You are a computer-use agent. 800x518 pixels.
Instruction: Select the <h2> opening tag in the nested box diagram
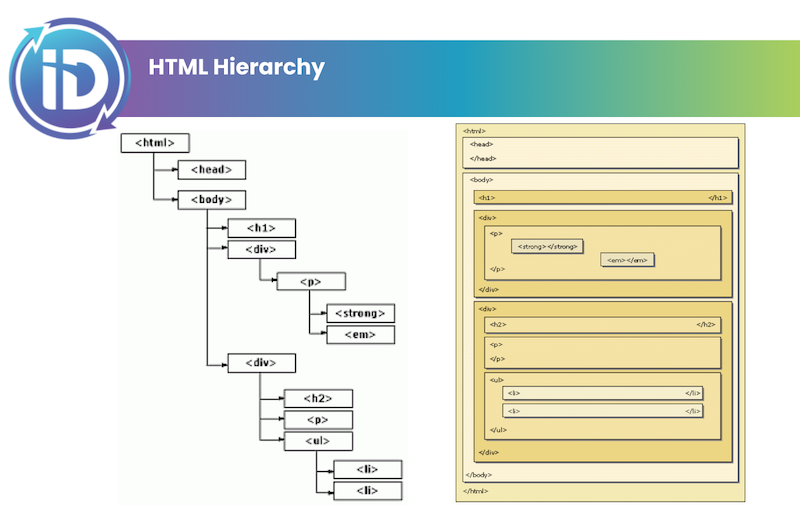498,325
